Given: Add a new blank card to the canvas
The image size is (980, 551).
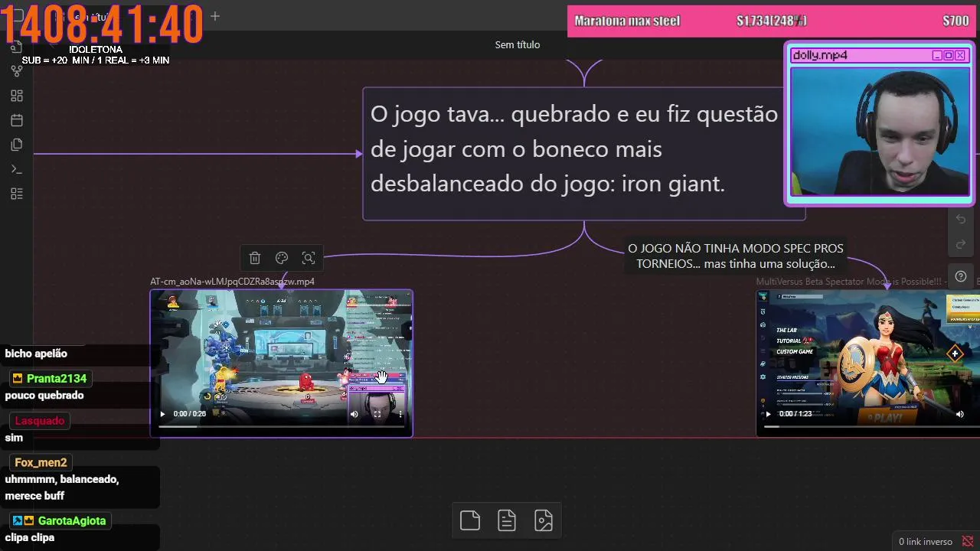Looking at the screenshot, I should [470, 520].
